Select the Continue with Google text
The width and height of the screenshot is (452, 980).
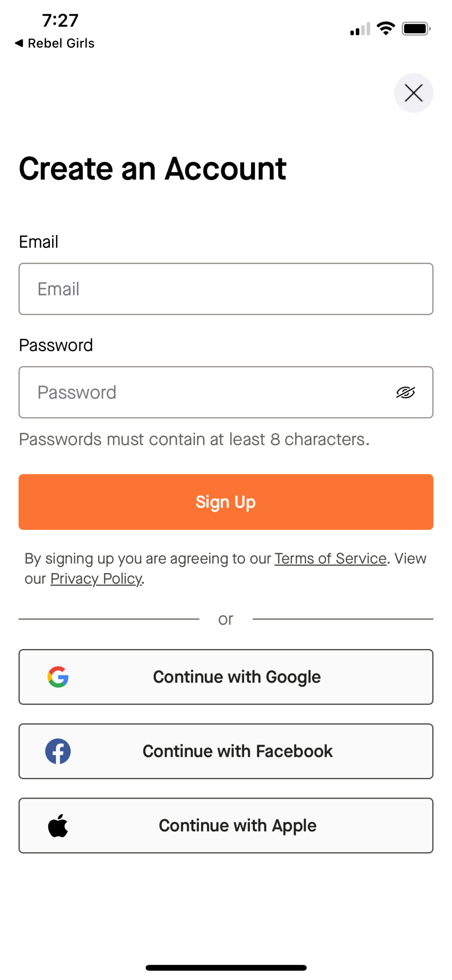(237, 677)
